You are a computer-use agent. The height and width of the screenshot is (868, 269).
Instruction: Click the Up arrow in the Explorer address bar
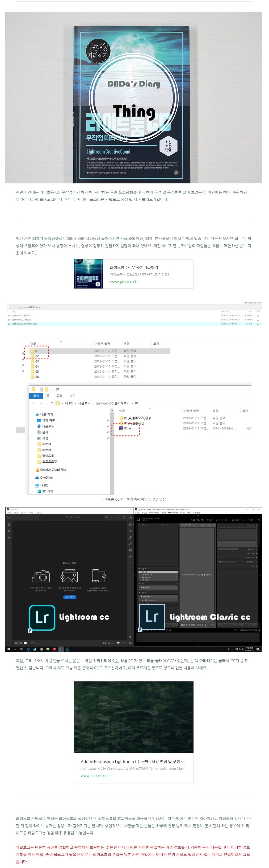(x=52, y=403)
